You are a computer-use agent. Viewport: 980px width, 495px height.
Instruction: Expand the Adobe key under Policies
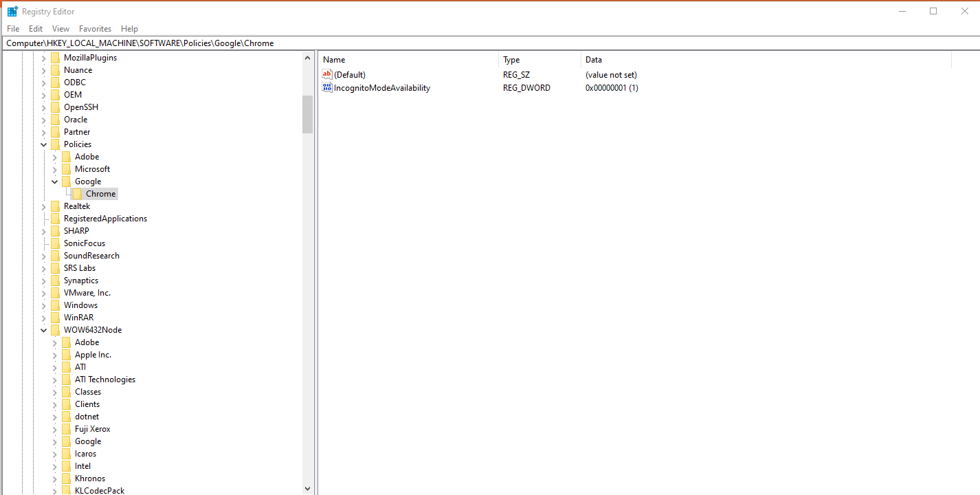(55, 157)
